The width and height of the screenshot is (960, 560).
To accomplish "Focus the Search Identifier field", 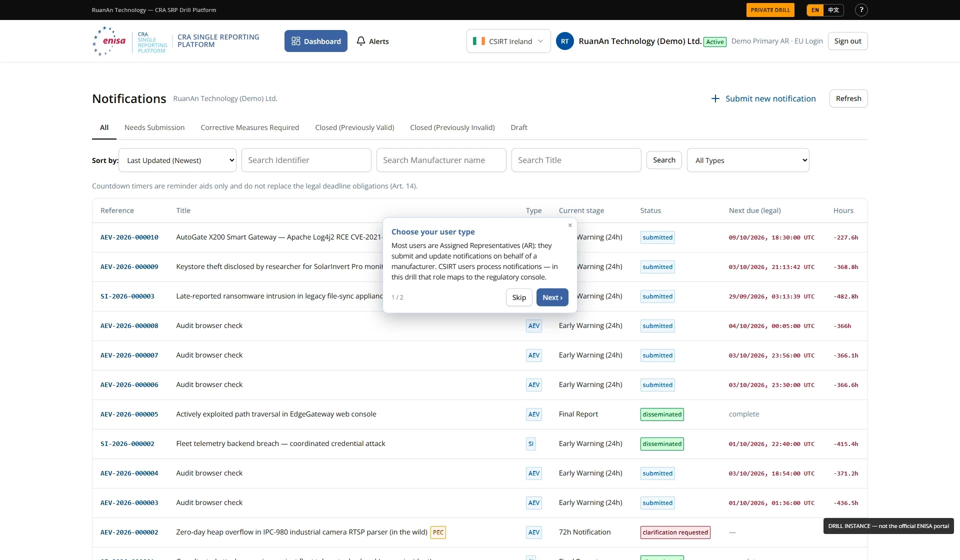I will (x=306, y=160).
